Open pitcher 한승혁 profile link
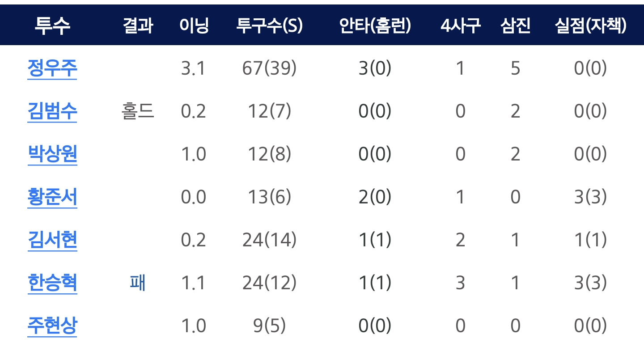The height and width of the screenshot is (351, 644). (x=52, y=283)
